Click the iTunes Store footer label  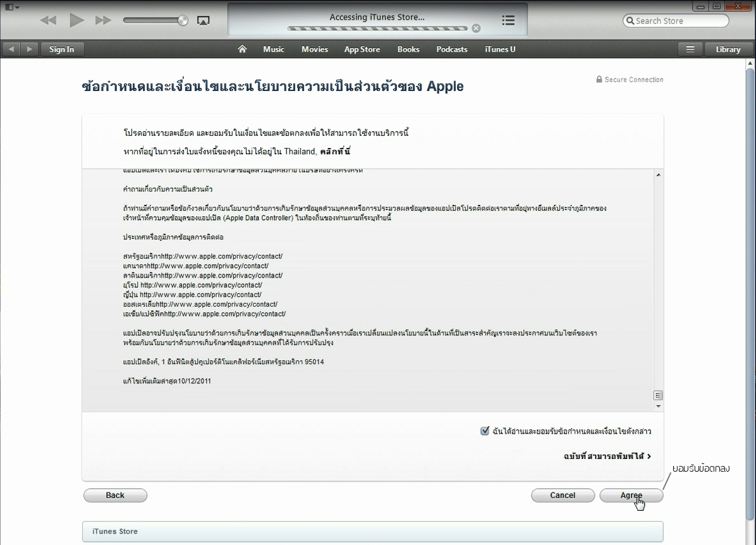(115, 531)
